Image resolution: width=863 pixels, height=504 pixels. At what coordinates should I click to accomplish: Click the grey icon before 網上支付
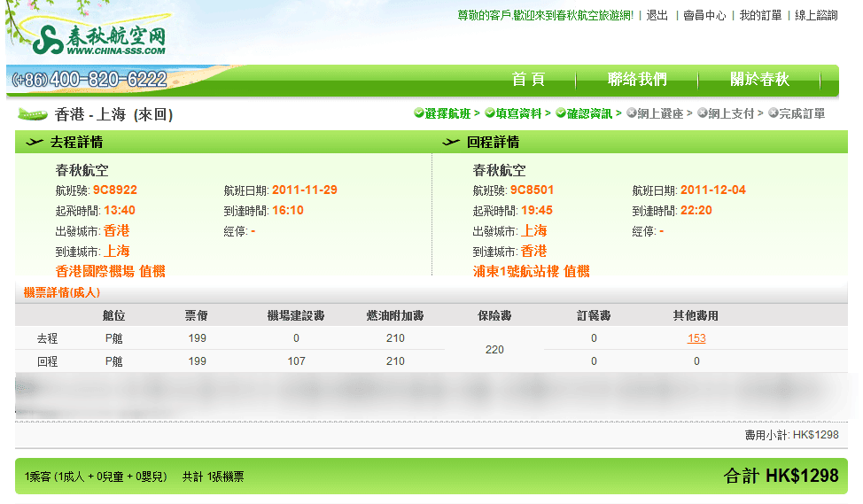pyautogui.click(x=702, y=113)
